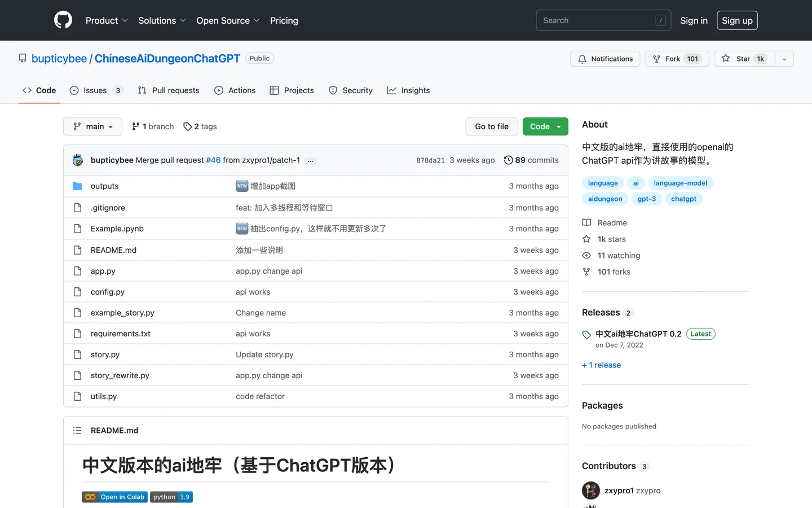Click the Sign up button
The height and width of the screenshot is (508, 812).
coord(737,20)
